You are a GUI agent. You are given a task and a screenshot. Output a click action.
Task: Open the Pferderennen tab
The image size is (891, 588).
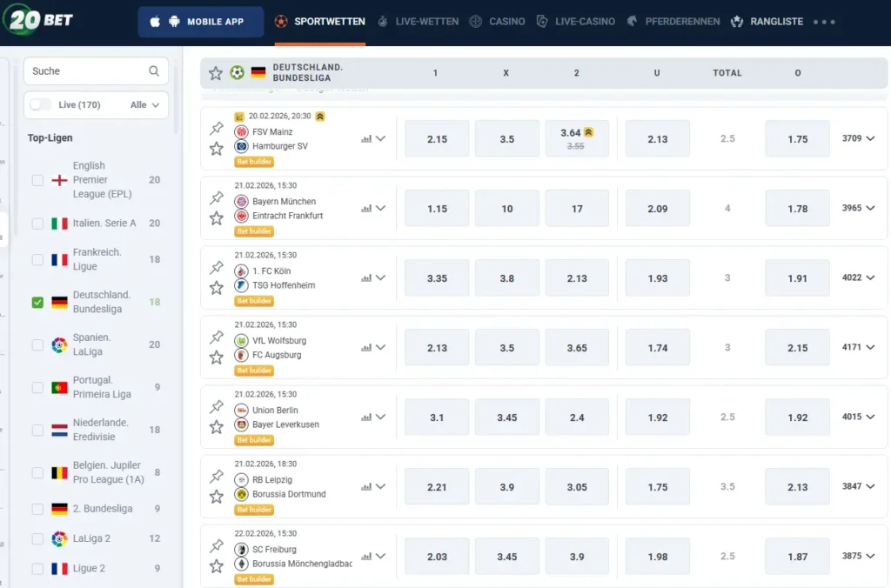point(673,22)
